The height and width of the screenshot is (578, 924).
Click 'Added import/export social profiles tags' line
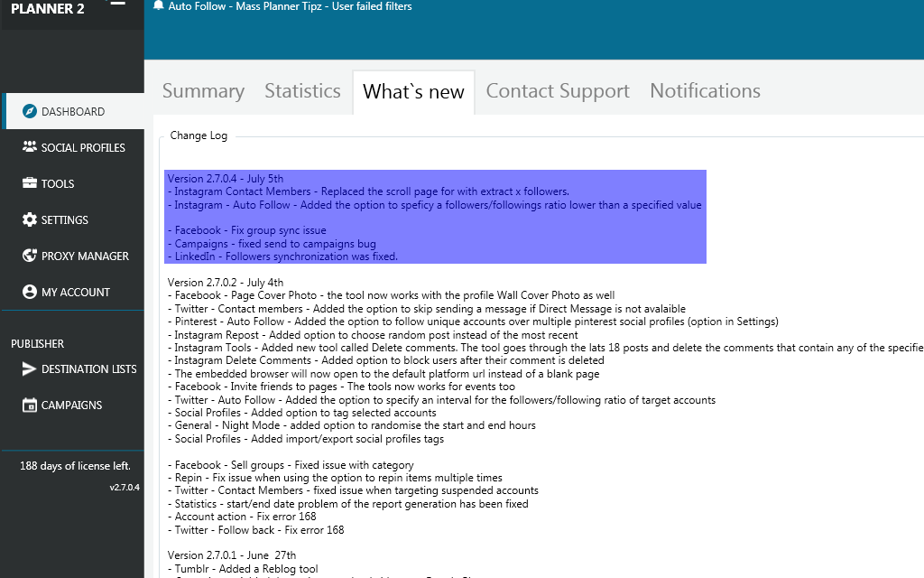tap(305, 439)
